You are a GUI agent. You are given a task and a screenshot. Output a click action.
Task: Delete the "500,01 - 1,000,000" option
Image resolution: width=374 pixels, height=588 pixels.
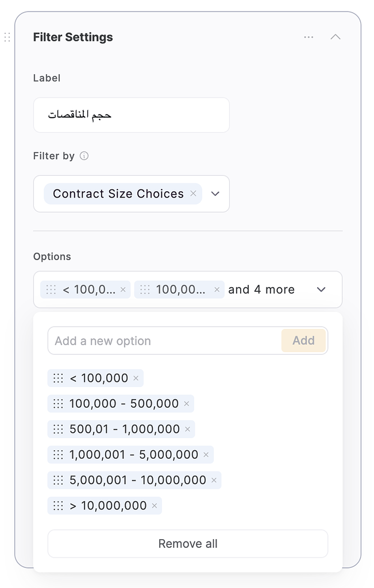(x=187, y=429)
